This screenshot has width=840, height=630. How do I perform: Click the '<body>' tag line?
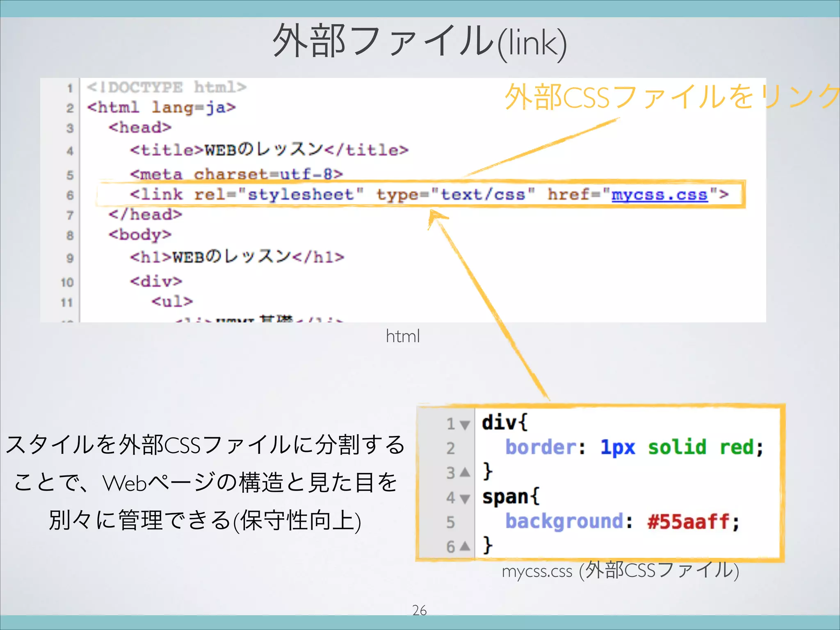point(140,235)
